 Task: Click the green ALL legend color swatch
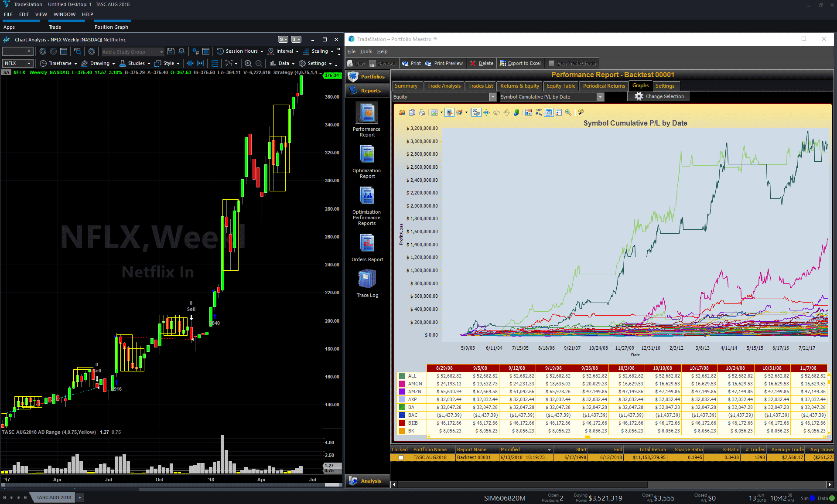402,376
